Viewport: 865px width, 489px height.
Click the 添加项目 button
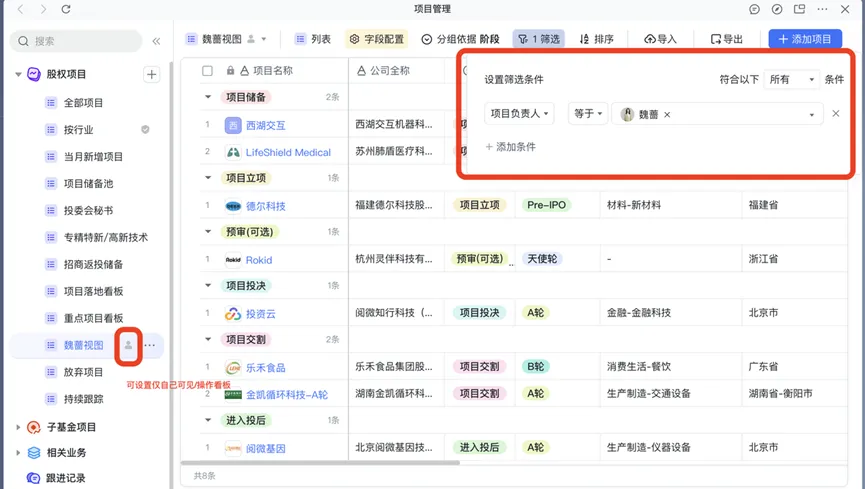[805, 39]
